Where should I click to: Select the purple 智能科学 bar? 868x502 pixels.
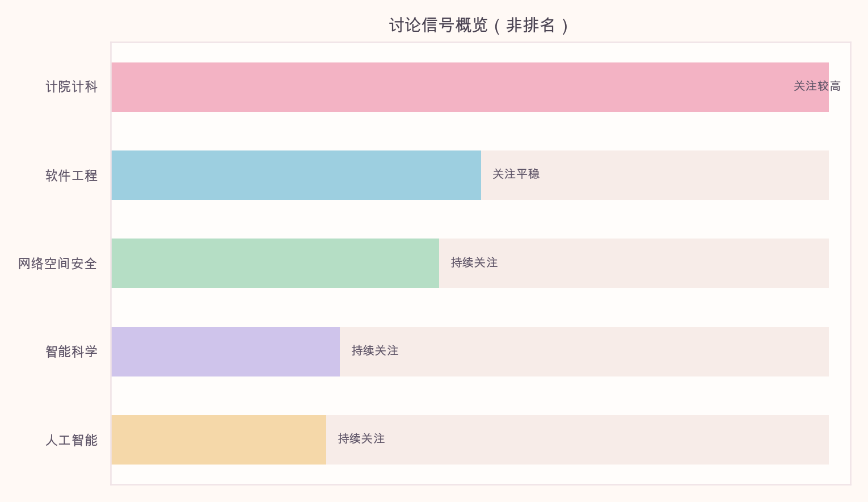click(226, 352)
